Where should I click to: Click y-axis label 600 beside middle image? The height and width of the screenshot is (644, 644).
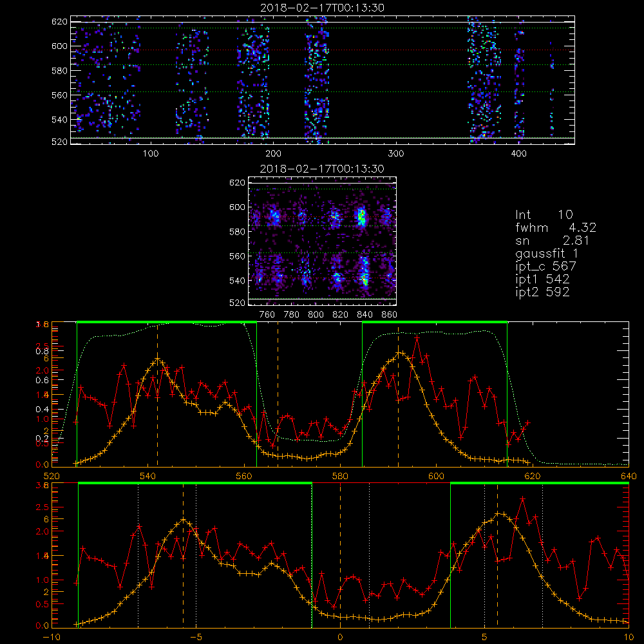click(238, 207)
